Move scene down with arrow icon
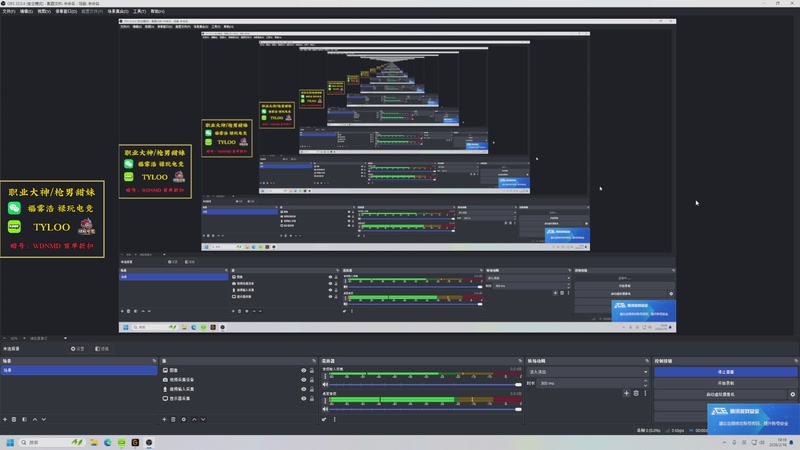 click(x=44, y=419)
